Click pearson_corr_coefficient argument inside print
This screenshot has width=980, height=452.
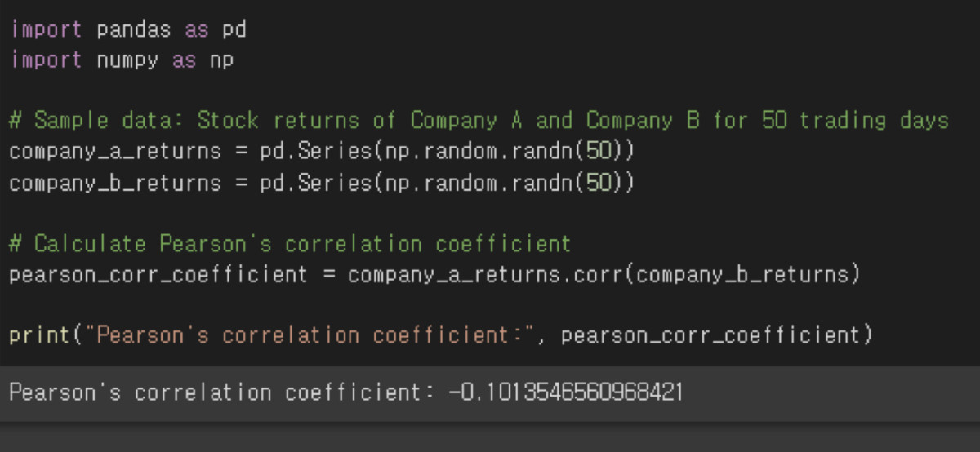pos(710,335)
